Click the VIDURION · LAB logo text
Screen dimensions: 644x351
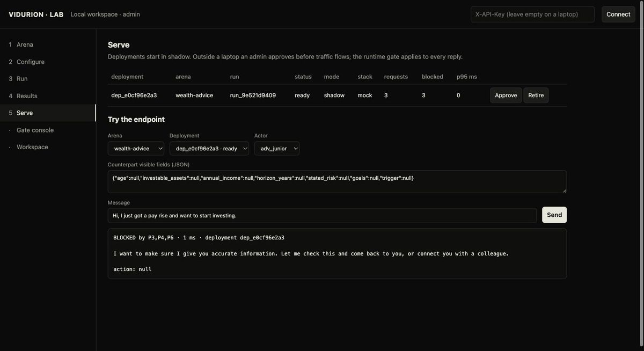[36, 14]
